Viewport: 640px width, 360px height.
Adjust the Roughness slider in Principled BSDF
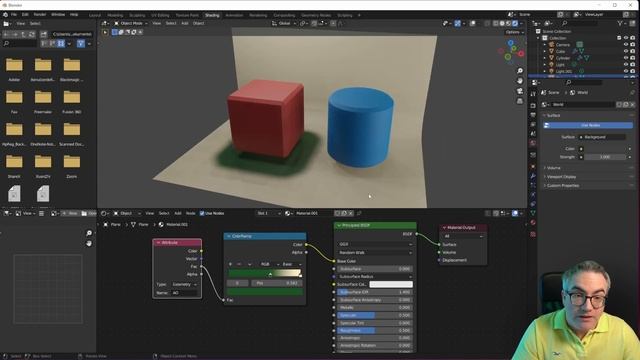click(x=375, y=331)
